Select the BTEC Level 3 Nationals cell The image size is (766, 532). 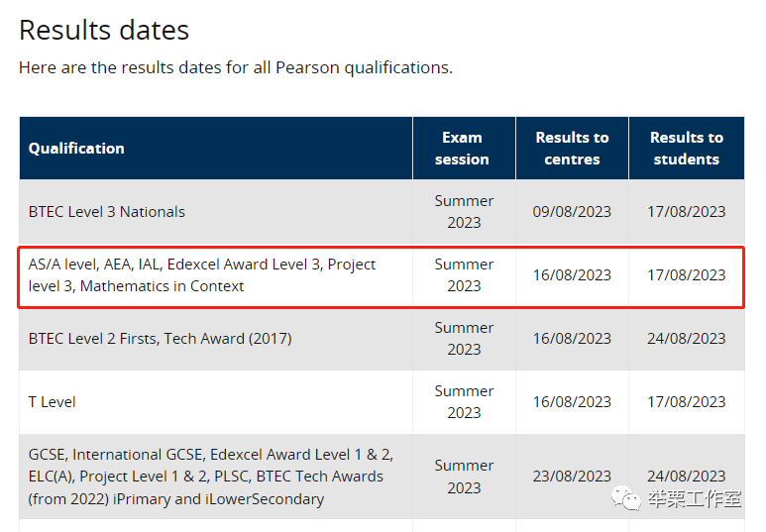click(106, 212)
